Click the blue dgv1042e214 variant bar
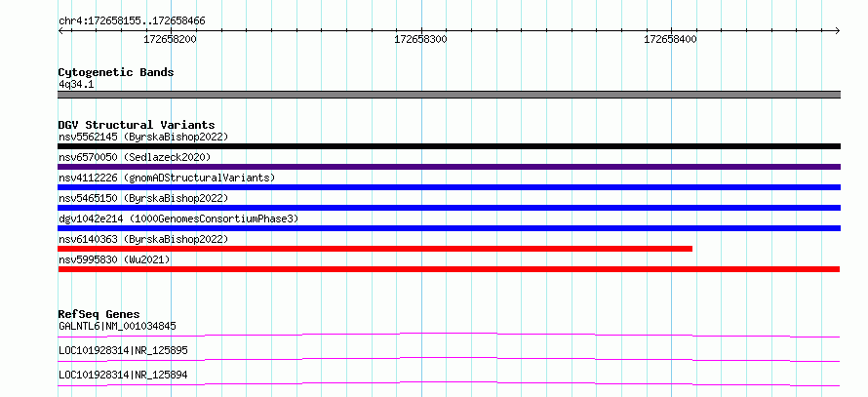The width and height of the screenshot is (868, 397). click(x=449, y=228)
